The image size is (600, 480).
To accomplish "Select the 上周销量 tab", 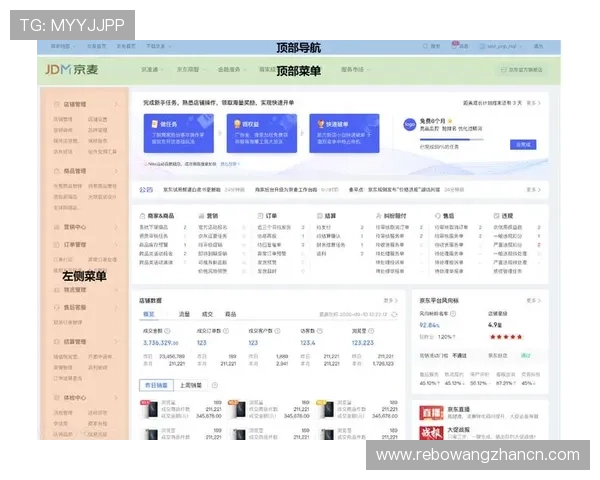I will pyautogui.click(x=191, y=385).
